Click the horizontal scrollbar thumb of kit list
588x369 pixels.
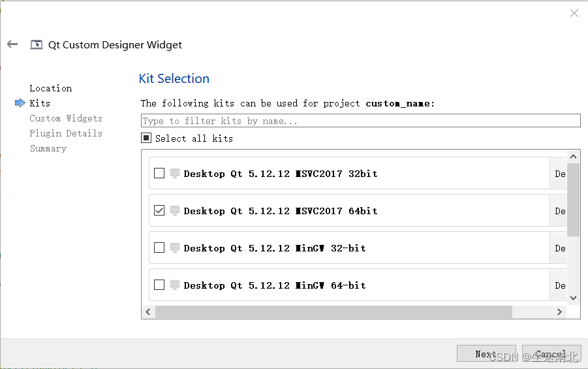pos(333,312)
